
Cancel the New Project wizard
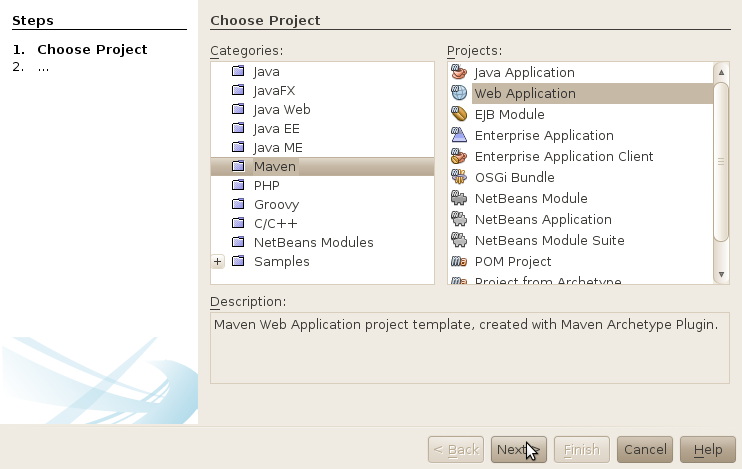point(645,449)
